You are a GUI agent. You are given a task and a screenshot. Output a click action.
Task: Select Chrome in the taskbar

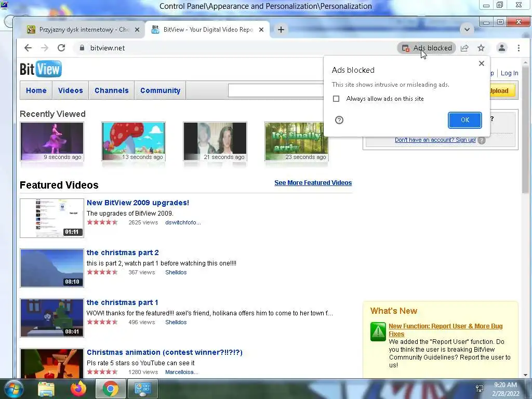tap(110, 389)
